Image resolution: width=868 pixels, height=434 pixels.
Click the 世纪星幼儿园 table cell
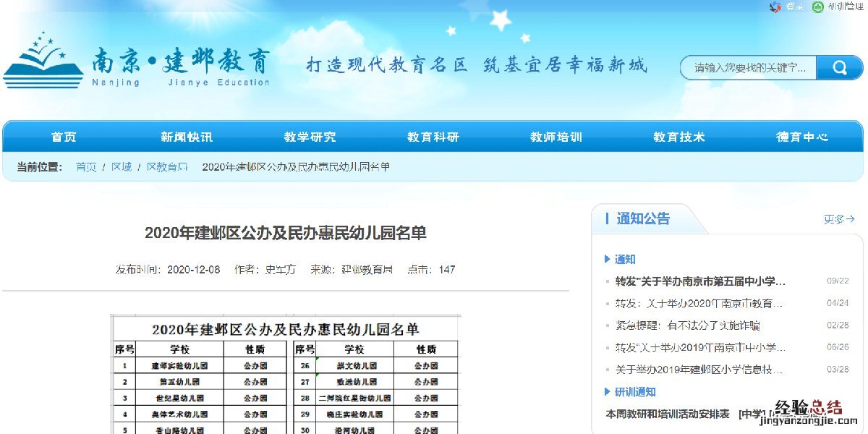[179, 398]
